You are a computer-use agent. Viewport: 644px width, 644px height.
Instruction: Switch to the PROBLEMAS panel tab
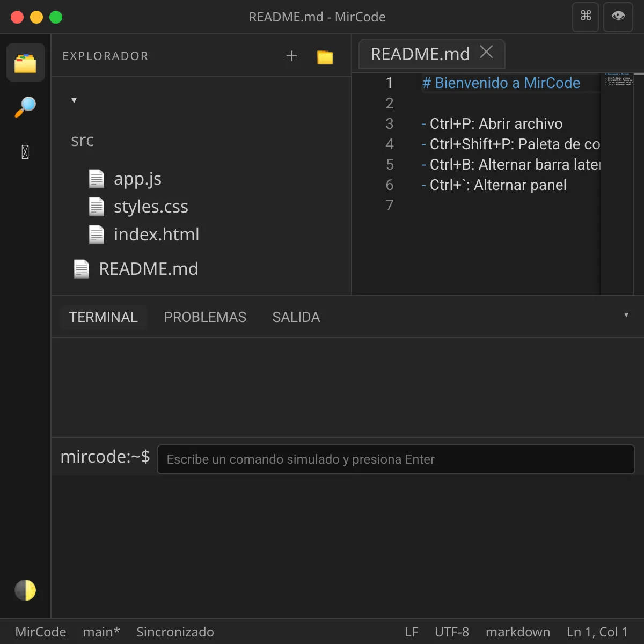(205, 317)
